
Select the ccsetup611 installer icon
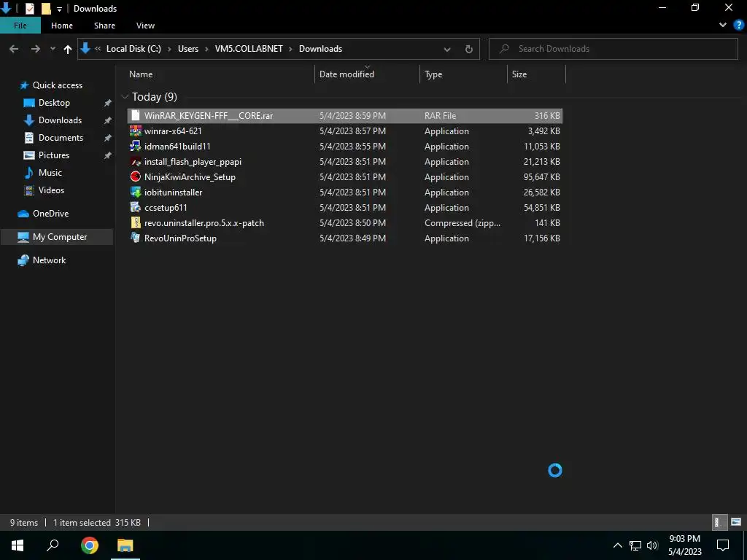136,207
